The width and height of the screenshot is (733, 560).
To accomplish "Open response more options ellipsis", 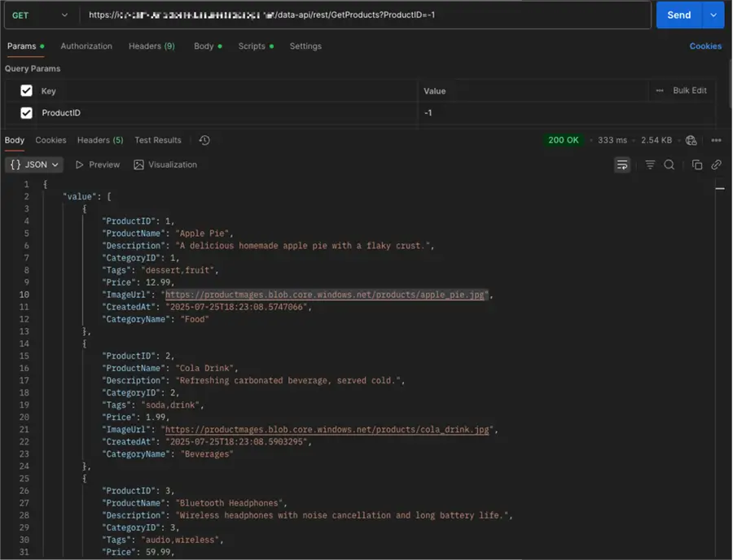I will pyautogui.click(x=716, y=140).
